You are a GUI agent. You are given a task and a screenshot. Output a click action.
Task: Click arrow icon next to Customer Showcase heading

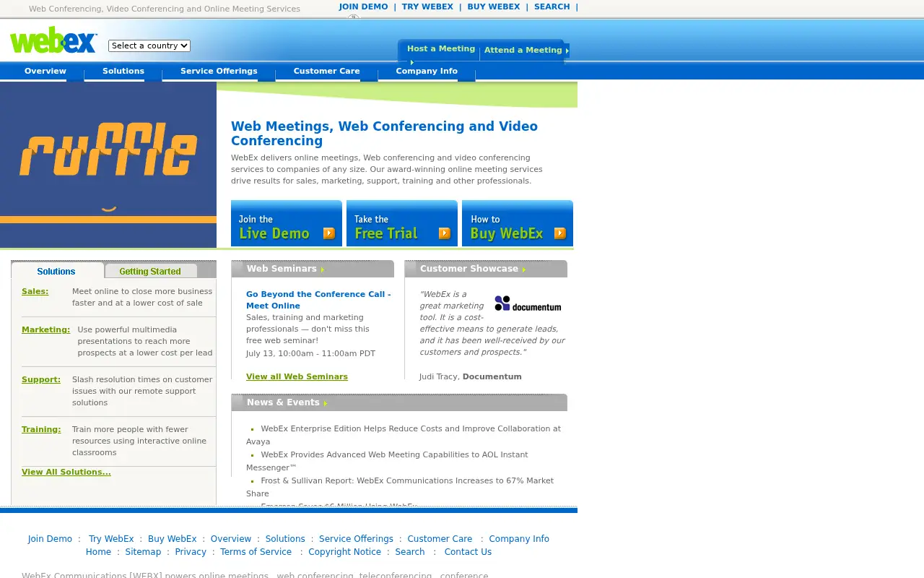pos(524,269)
